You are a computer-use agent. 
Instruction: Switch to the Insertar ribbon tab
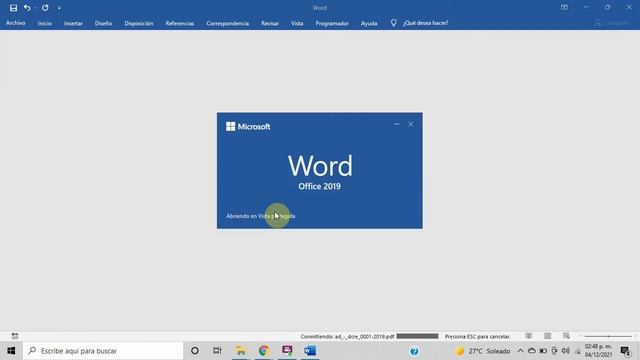tap(73, 23)
